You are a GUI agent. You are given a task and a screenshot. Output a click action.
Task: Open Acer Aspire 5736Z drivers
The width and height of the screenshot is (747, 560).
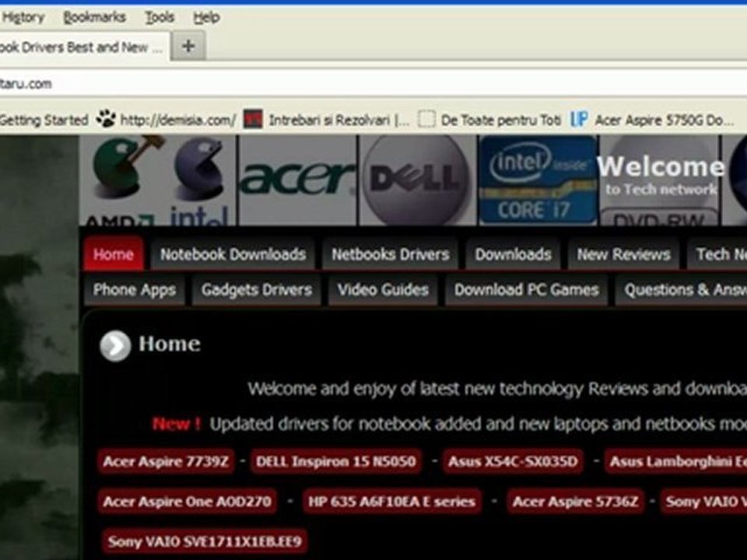tap(576, 502)
